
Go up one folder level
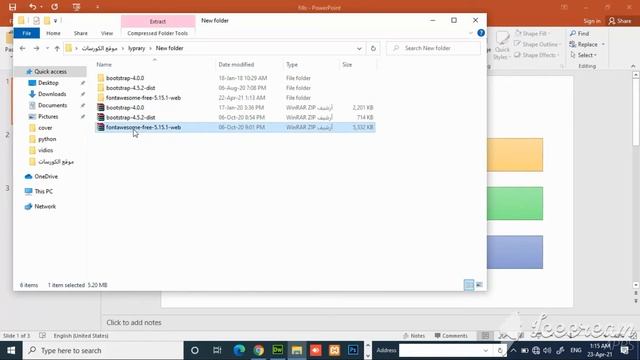(57, 48)
